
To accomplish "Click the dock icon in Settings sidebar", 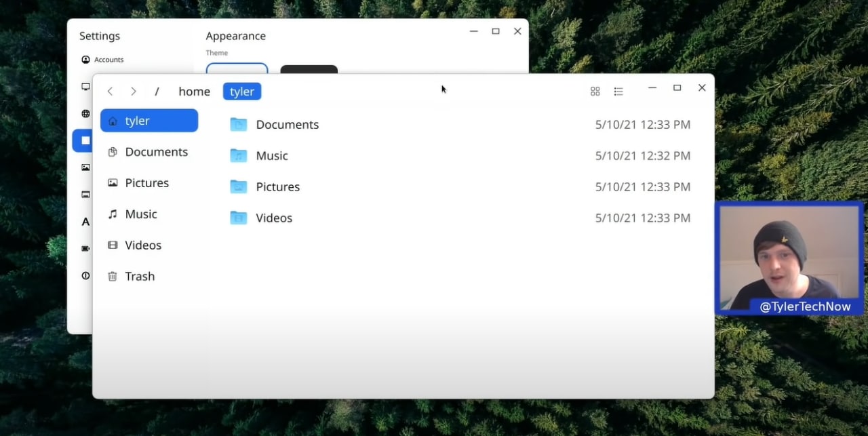I will coord(85,195).
